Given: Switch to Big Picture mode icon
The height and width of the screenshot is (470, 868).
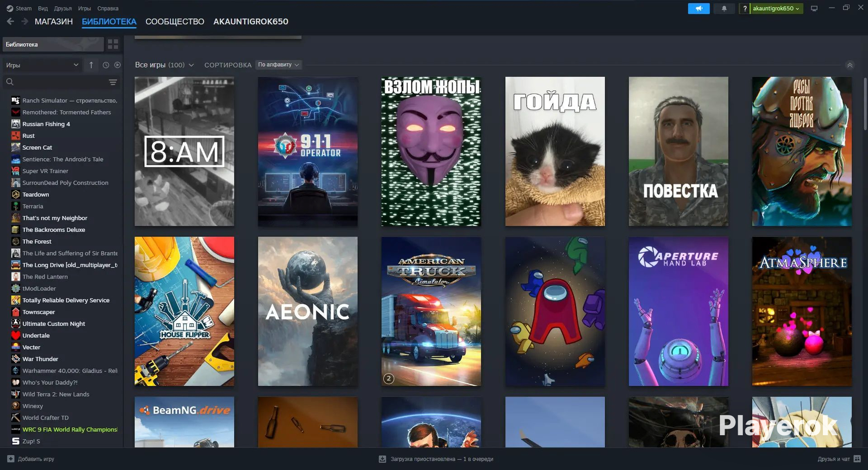Looking at the screenshot, I should pos(814,8).
